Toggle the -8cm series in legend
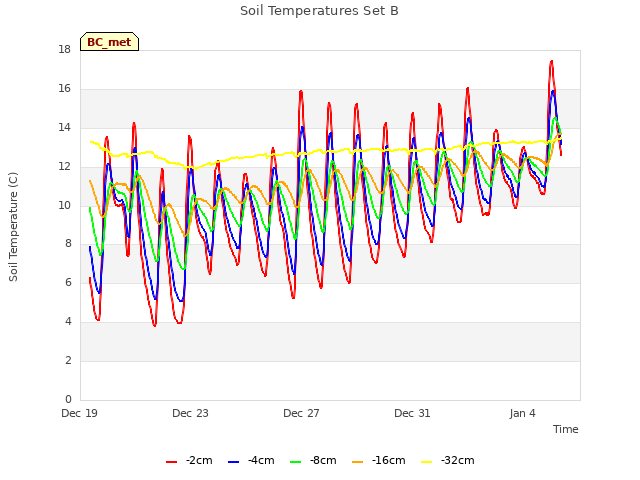The height and width of the screenshot is (480, 640). pos(313,461)
